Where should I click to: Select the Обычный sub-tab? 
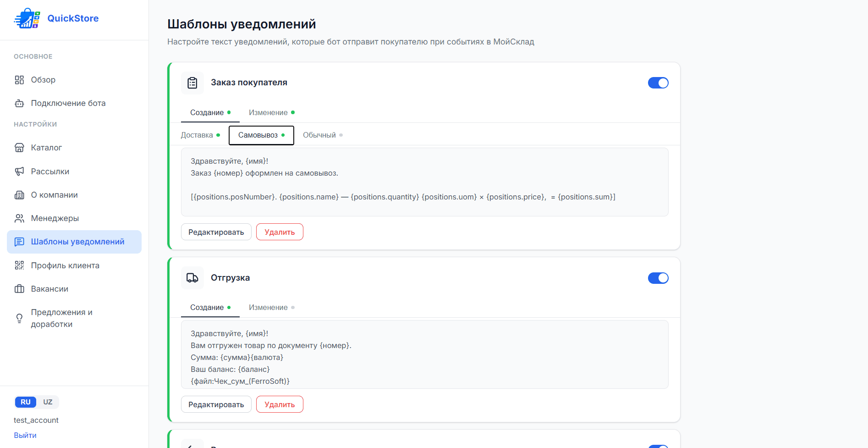(x=323, y=135)
